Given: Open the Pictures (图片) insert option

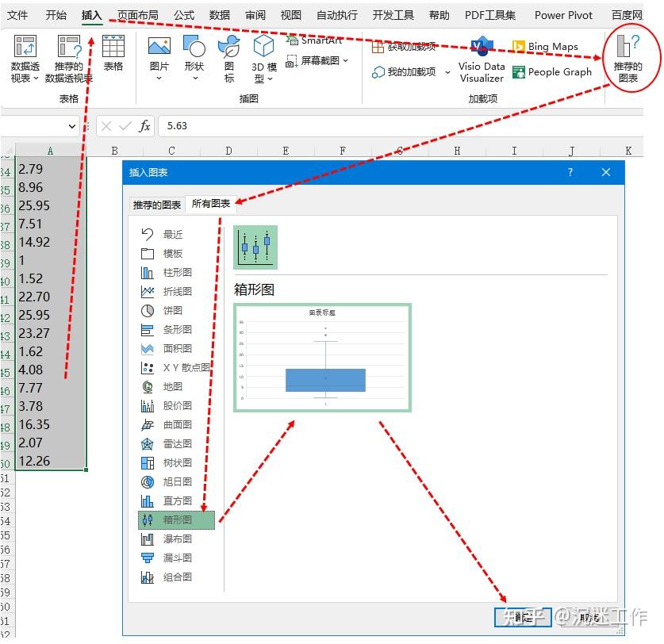Looking at the screenshot, I should click(x=159, y=59).
